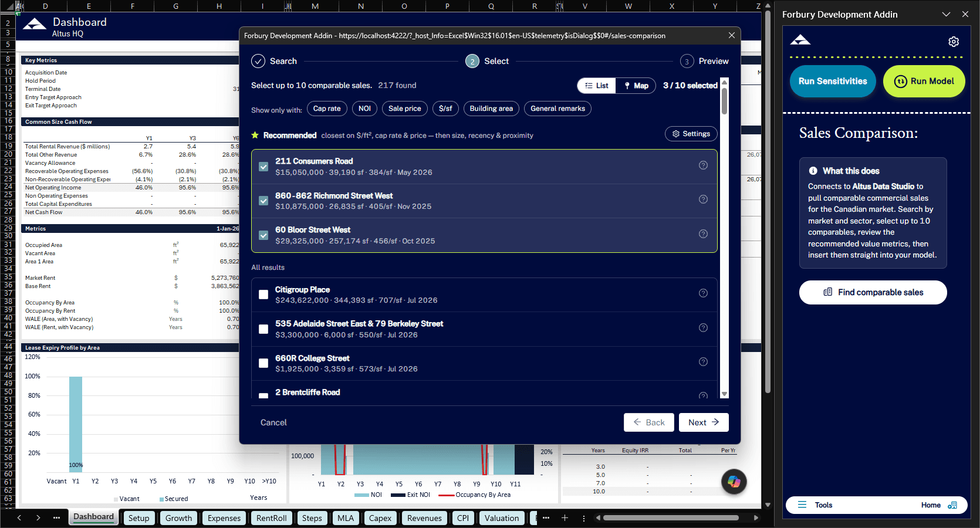Click the 3 / 10 selected counter

pos(690,86)
